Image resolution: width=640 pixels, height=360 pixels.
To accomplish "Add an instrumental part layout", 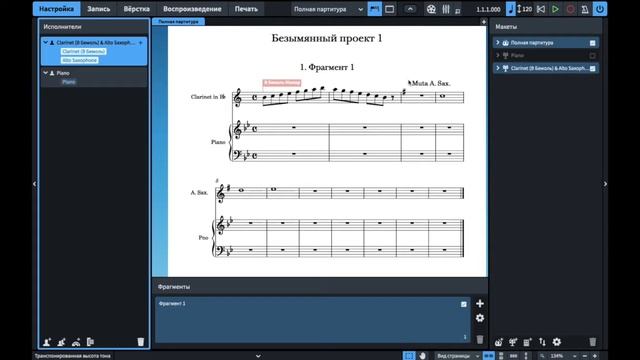I will click(x=513, y=342).
